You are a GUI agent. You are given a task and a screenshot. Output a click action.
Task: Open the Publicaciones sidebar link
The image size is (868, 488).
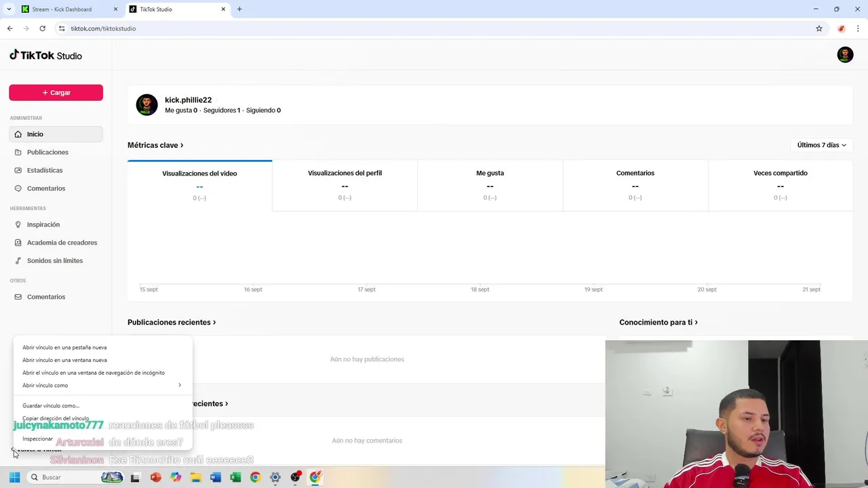[x=56, y=152]
